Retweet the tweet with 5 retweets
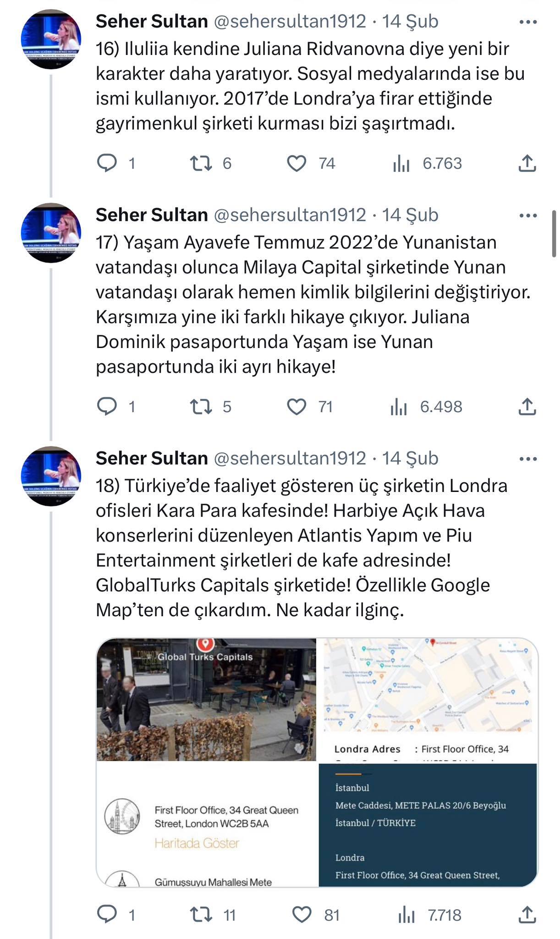560x939 pixels. (201, 406)
